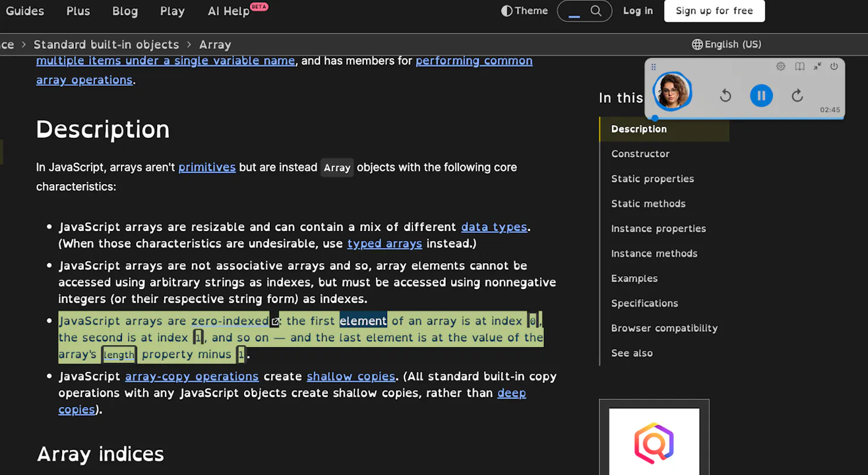The height and width of the screenshot is (475, 868).
Task: Select the reader voice avatar
Action: click(673, 91)
